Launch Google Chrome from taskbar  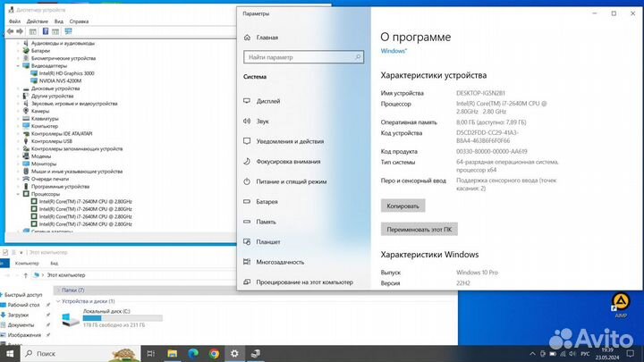[x=214, y=353]
